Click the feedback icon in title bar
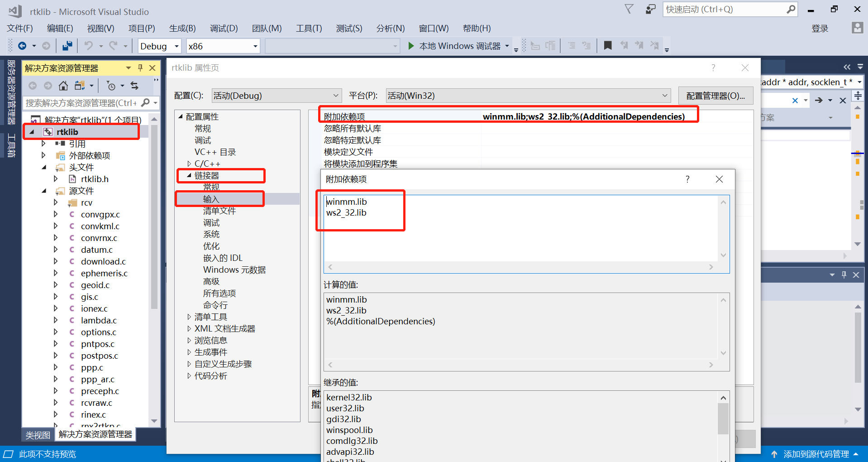This screenshot has width=868, height=462. [x=650, y=9]
